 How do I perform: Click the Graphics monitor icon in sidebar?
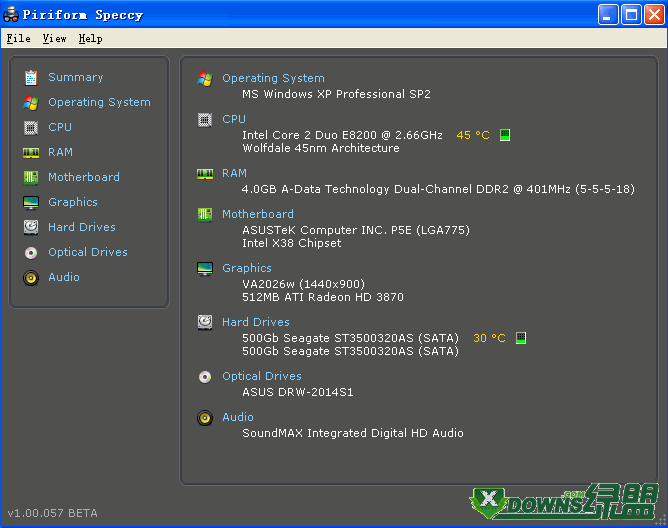(31, 203)
